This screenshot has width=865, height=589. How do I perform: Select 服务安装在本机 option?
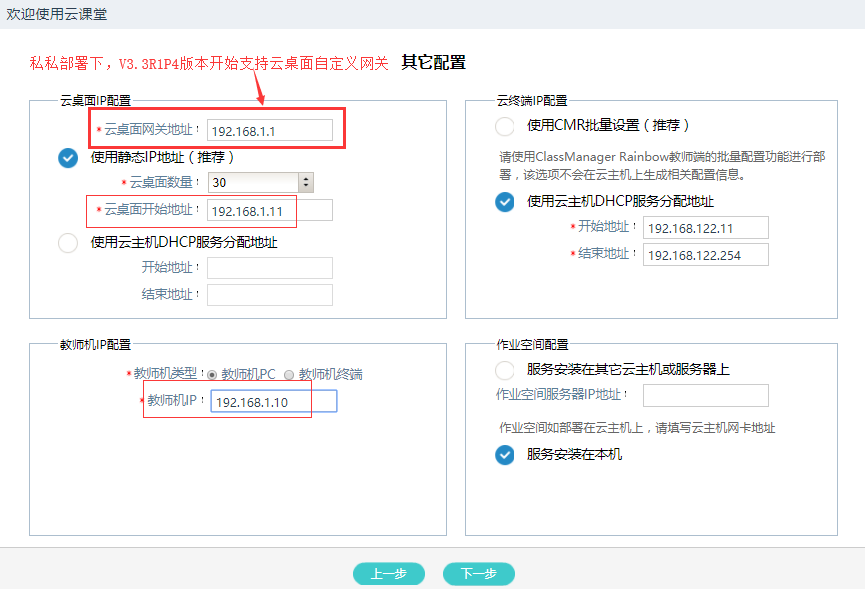point(505,454)
